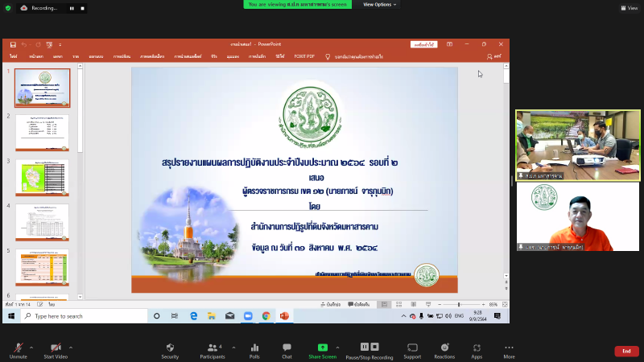Screen dimensions: 644x362
Task: Click the zoom in plus button
Action: point(484,305)
